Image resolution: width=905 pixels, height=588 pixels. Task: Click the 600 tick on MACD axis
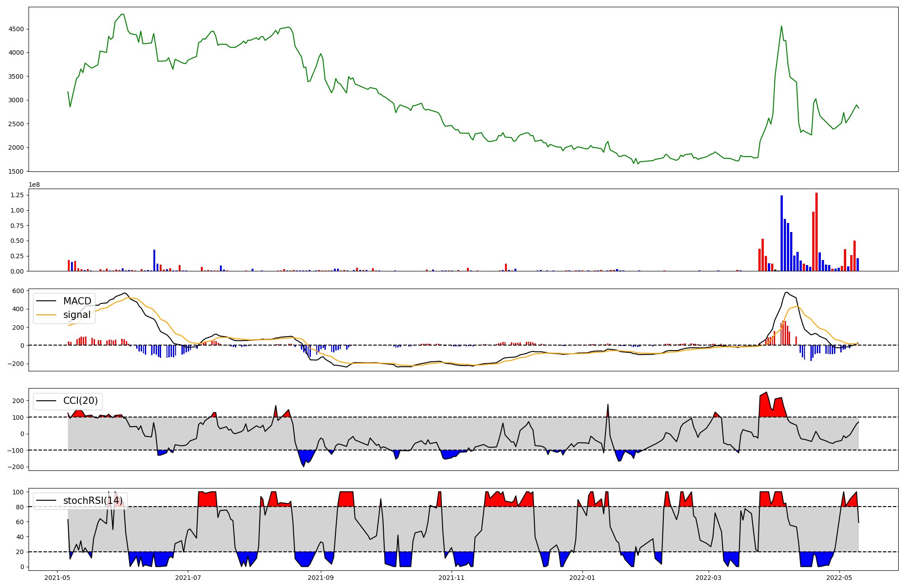(x=19, y=291)
